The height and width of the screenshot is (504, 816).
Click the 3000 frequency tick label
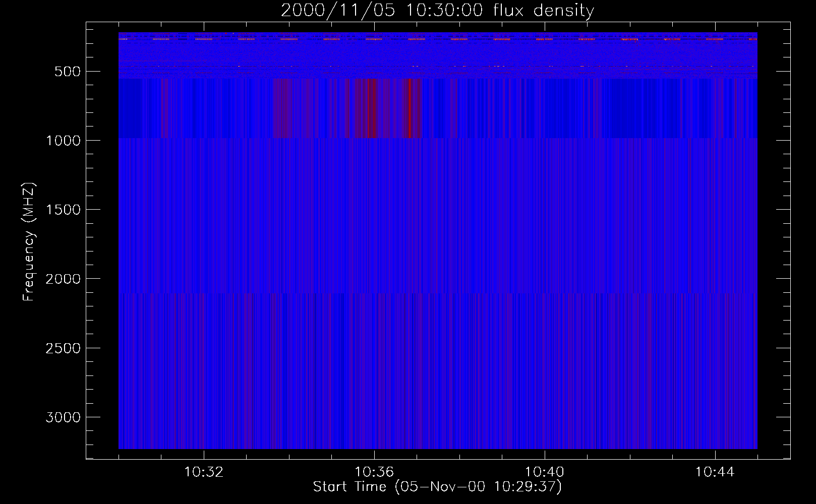63,417
